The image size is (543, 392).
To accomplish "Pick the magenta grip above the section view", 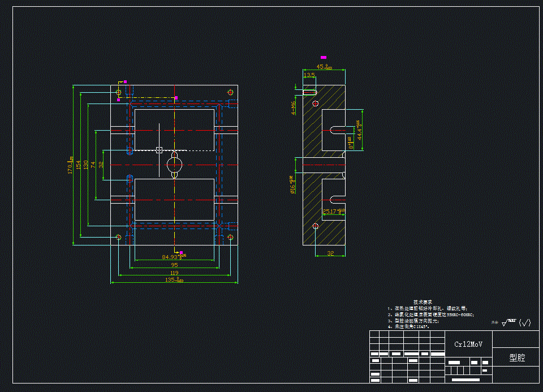I will (x=324, y=58).
